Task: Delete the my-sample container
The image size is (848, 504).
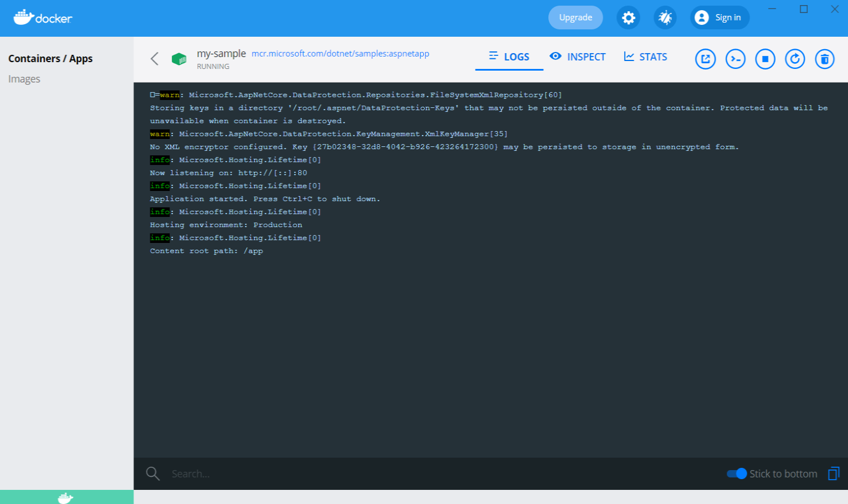Action: 824,58
